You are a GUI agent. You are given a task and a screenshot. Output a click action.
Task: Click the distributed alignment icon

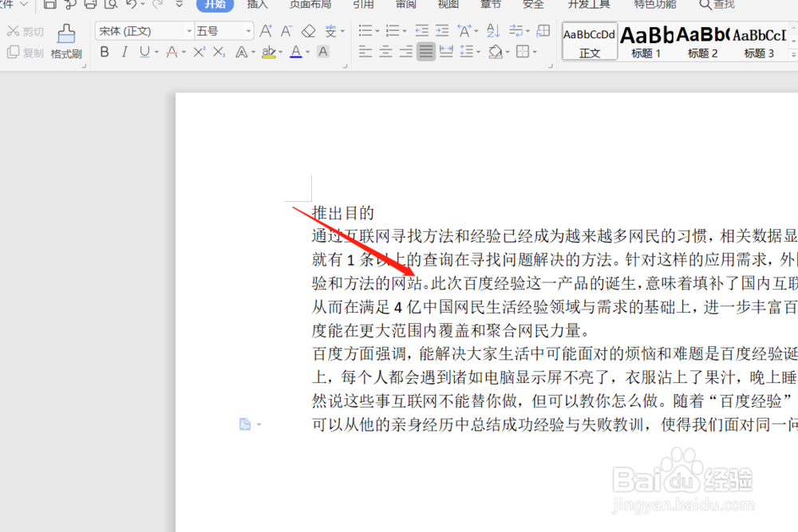pyautogui.click(x=446, y=52)
